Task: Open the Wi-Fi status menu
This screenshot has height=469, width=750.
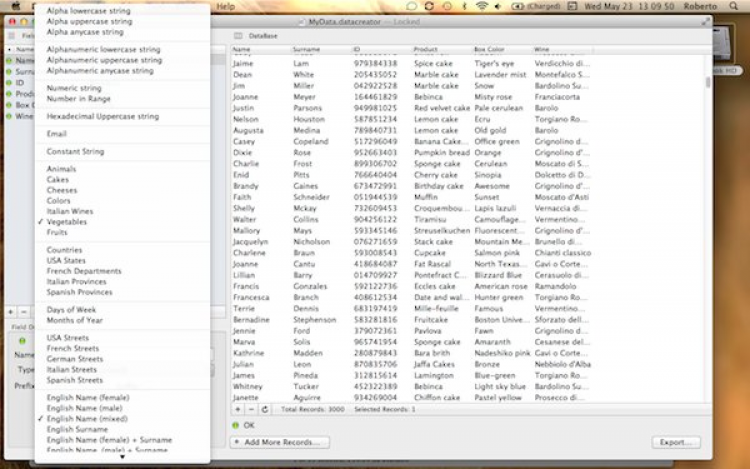Action: [482, 6]
